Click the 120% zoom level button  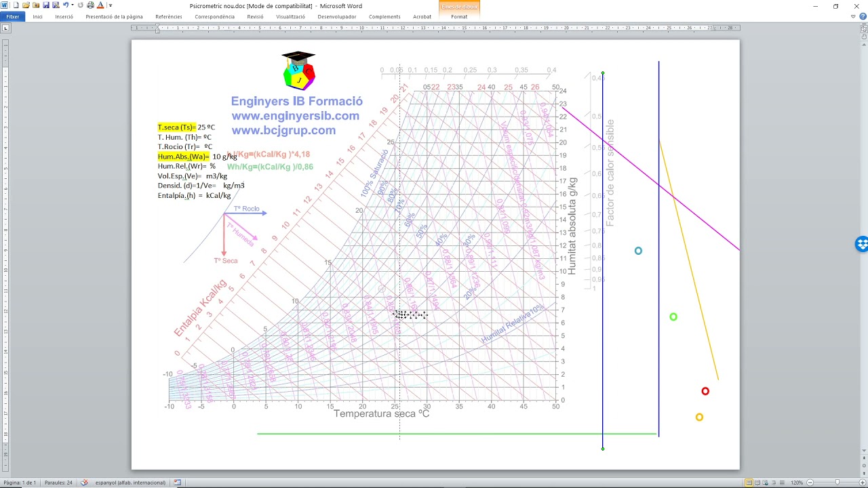coord(797,483)
